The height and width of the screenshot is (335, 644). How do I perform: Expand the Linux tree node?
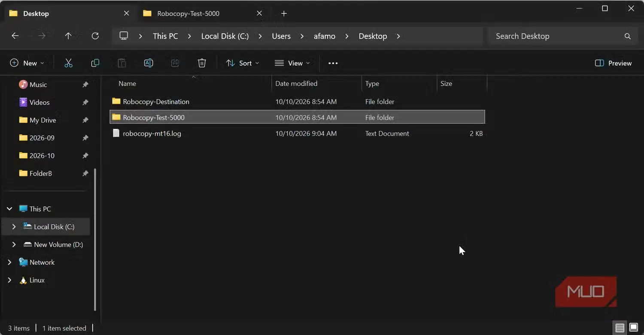pos(9,280)
